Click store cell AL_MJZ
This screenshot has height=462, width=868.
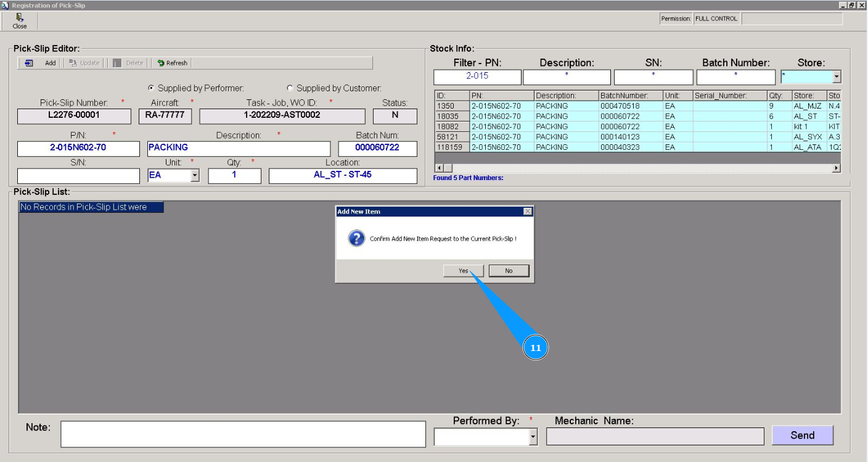tap(809, 106)
